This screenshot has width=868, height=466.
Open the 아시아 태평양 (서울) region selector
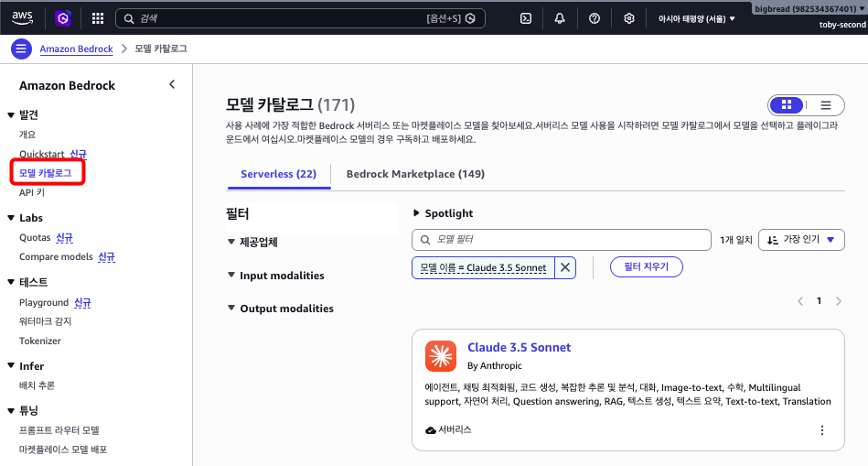point(696,18)
